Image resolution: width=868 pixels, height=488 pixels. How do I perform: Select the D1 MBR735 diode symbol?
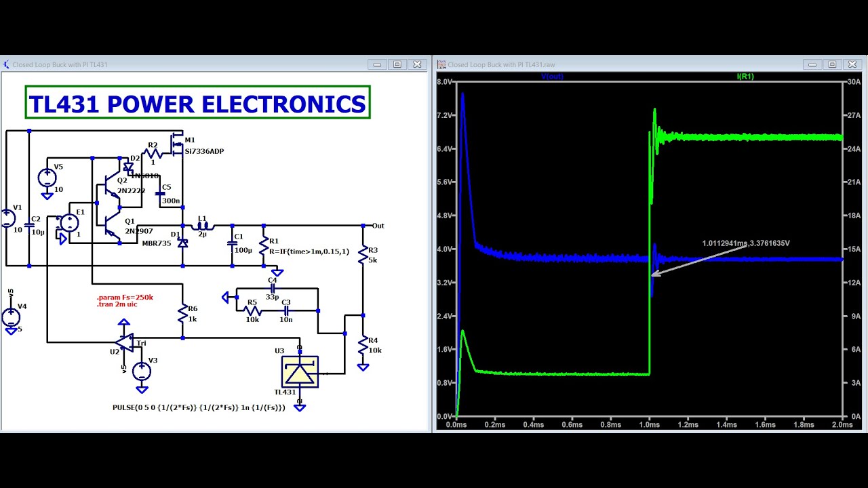(x=182, y=243)
